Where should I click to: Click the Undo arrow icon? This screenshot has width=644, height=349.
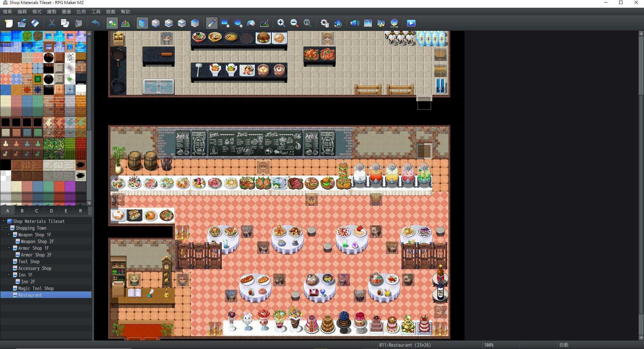tap(96, 23)
